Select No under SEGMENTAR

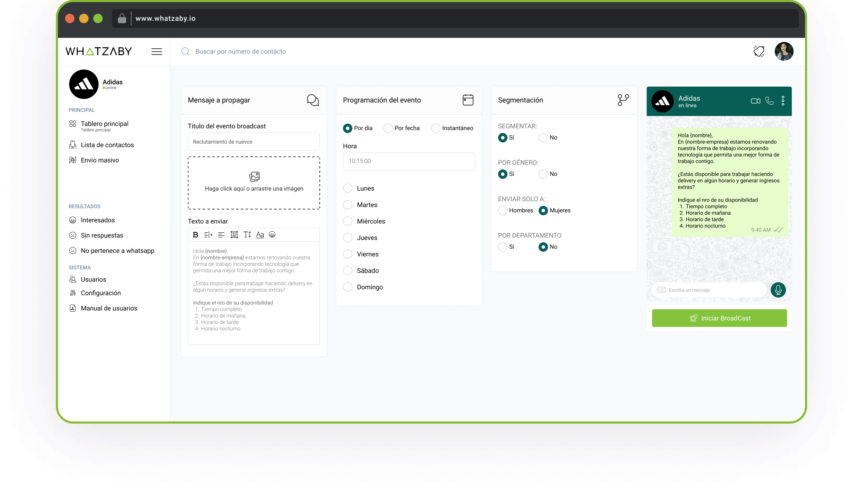[543, 138]
